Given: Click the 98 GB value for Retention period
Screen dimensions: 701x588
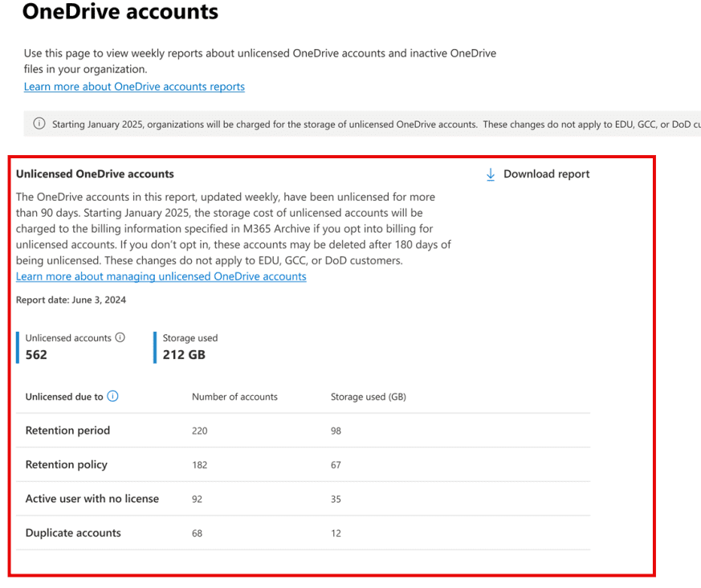Looking at the screenshot, I should (336, 431).
